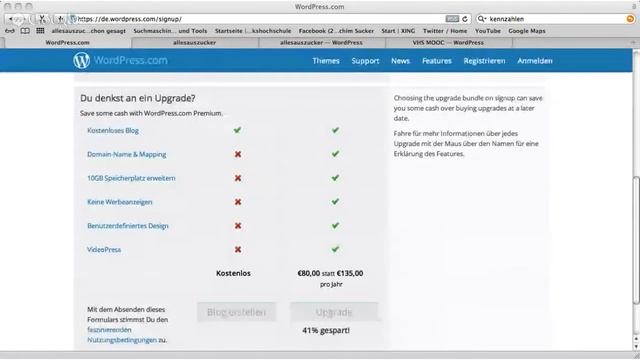Open the allesauszuc…chon gesagt bookmark
The image size is (640, 360).
click(89, 31)
